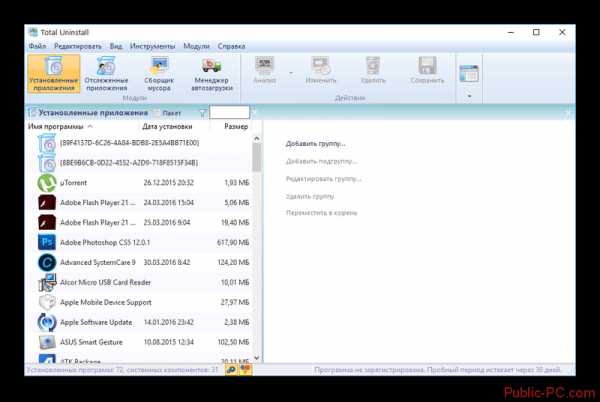This screenshot has width=600, height=402.
Task: Select the uTorrent program icon
Action: (x=47, y=183)
